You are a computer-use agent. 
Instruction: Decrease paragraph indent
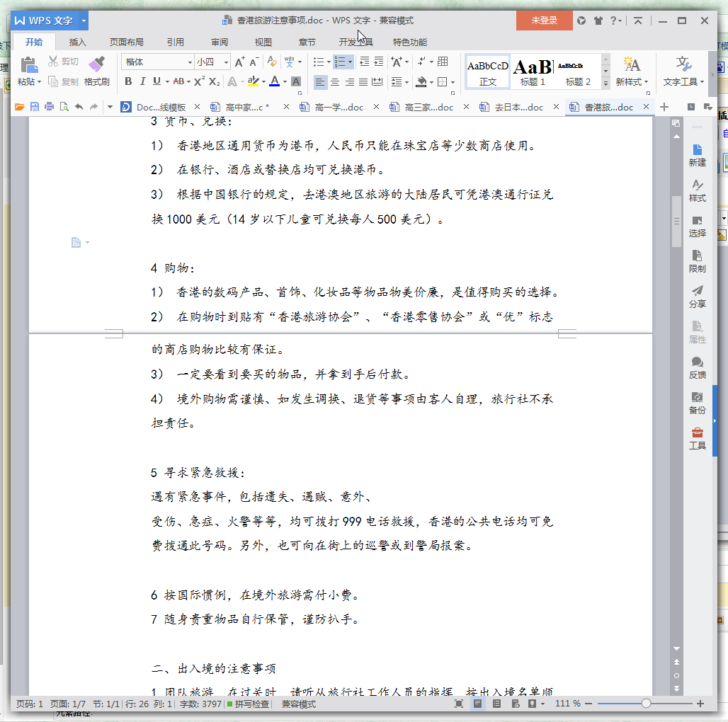pos(365,62)
